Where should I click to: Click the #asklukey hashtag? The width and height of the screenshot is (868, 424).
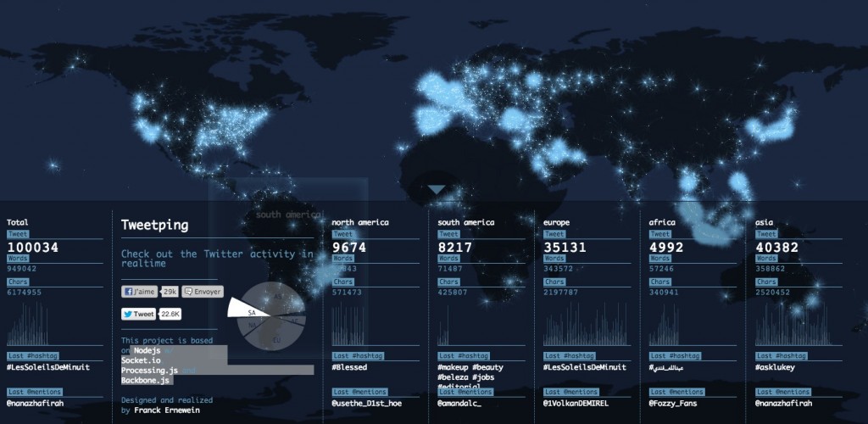(775, 367)
